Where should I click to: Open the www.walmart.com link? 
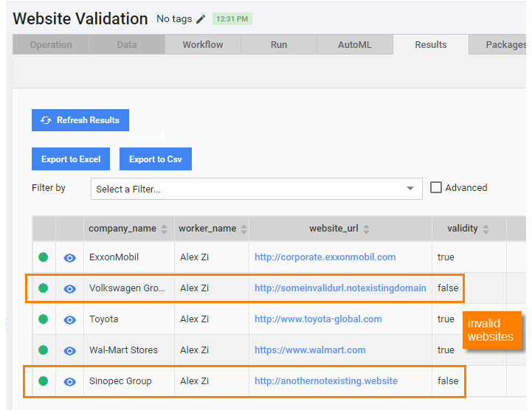310,350
